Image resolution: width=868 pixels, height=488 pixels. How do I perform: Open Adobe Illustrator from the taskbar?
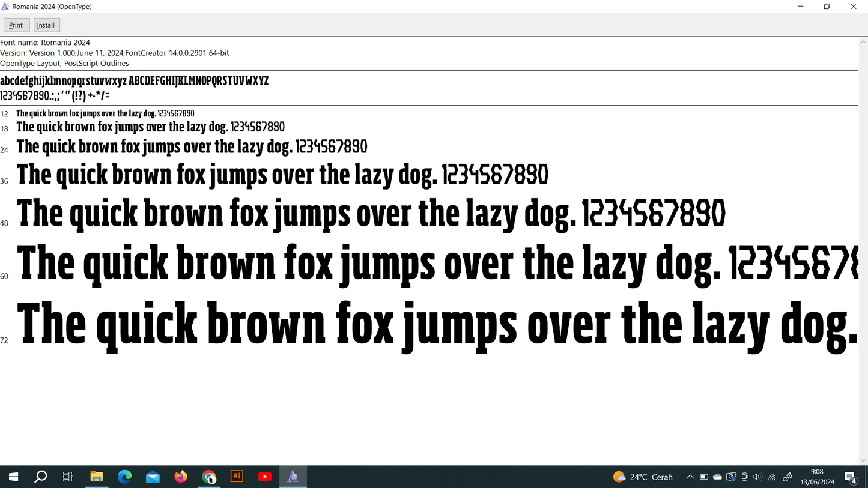[237, 477]
